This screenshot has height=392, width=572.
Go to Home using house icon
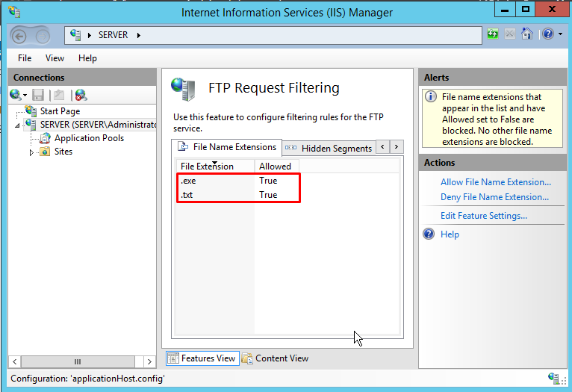click(527, 34)
